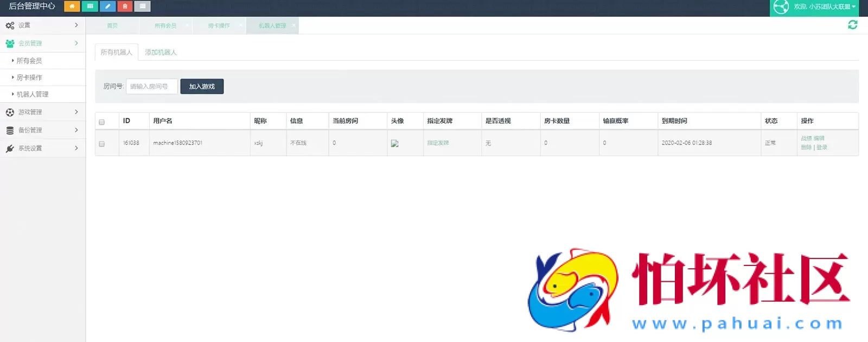Click the 删除 link in operations column
The image size is (868, 342).
(806, 147)
